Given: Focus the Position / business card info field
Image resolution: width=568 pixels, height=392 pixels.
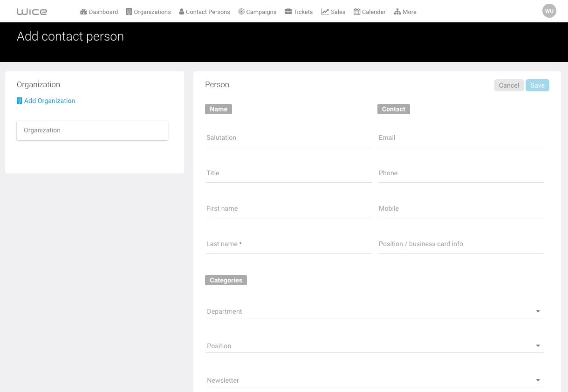Looking at the screenshot, I should [x=461, y=244].
